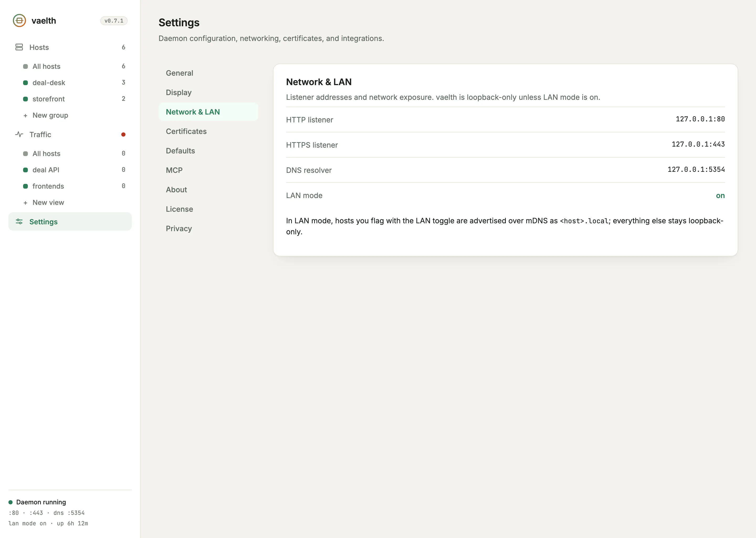The width and height of the screenshot is (756, 538).
Task: Click the DNS resolver value 127.0.0.1:5354
Action: click(696, 169)
